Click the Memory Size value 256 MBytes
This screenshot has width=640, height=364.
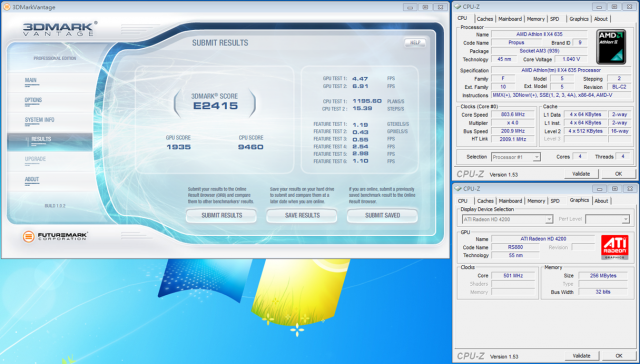click(603, 276)
